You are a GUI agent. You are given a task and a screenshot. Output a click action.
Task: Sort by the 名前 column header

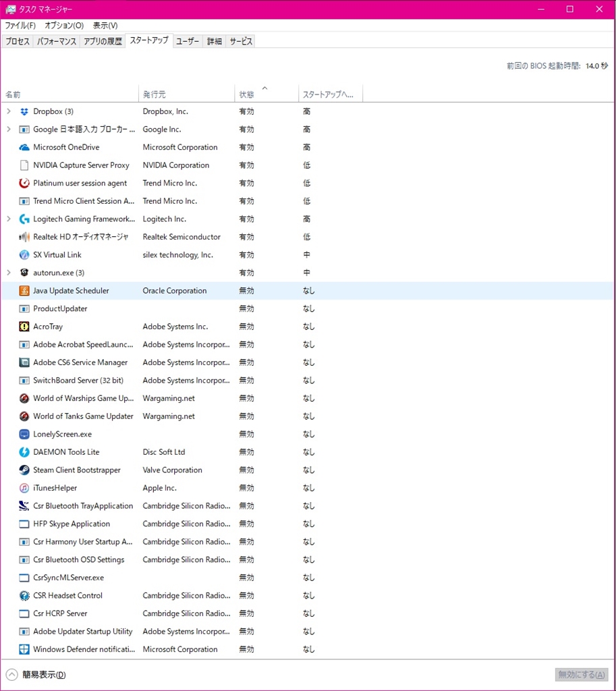click(70, 94)
